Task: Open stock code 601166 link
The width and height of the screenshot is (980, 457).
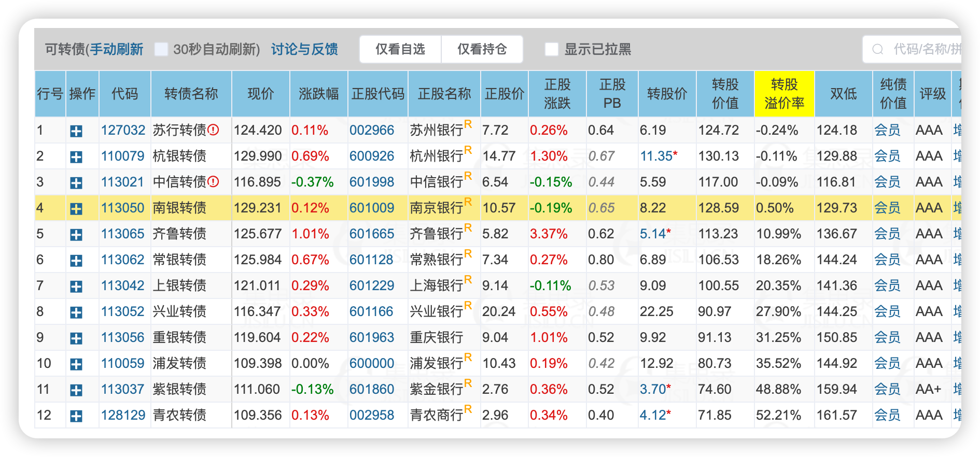Action: pyautogui.click(x=372, y=311)
